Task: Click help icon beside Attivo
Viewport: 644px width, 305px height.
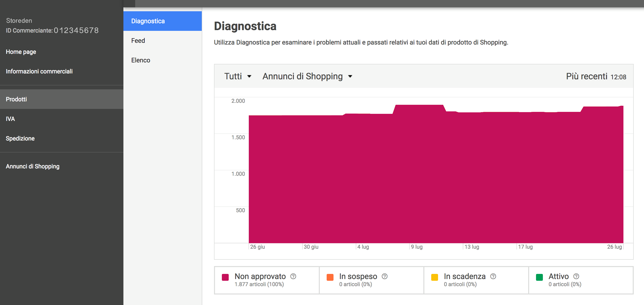Action: [x=576, y=276]
